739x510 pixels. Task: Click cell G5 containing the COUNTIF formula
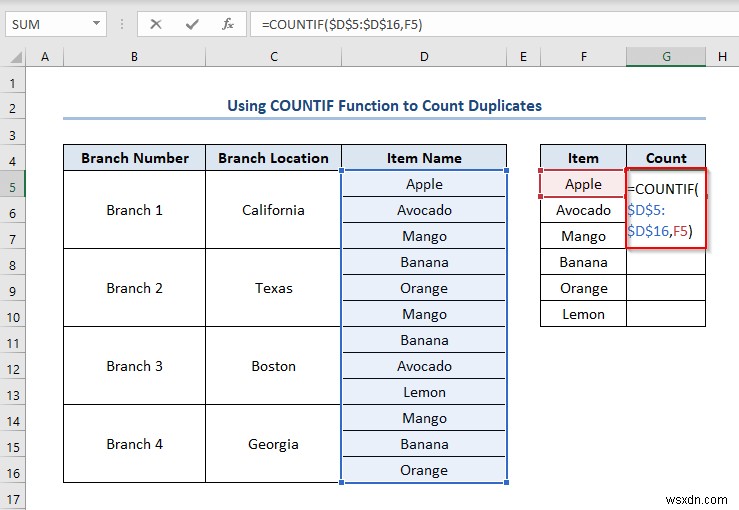coord(666,208)
